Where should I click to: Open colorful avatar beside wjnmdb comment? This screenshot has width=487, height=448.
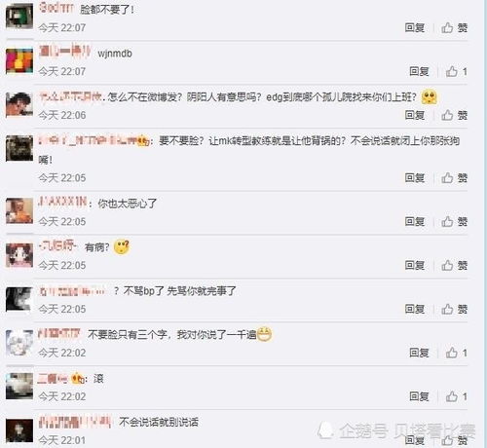(19, 60)
